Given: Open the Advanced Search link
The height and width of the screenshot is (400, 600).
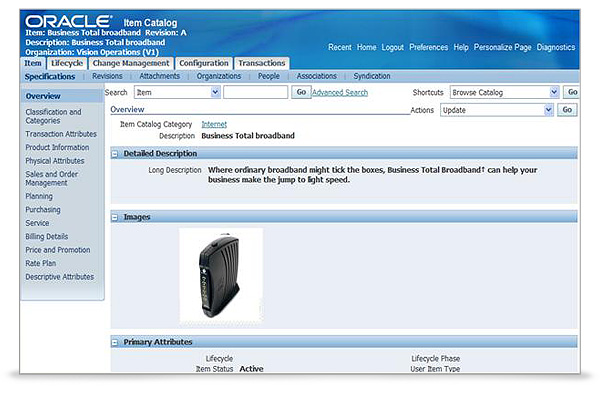Looking at the screenshot, I should pyautogui.click(x=340, y=93).
